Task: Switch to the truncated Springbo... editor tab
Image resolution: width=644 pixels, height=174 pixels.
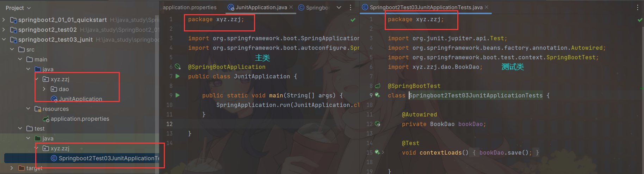Action: click(x=318, y=7)
